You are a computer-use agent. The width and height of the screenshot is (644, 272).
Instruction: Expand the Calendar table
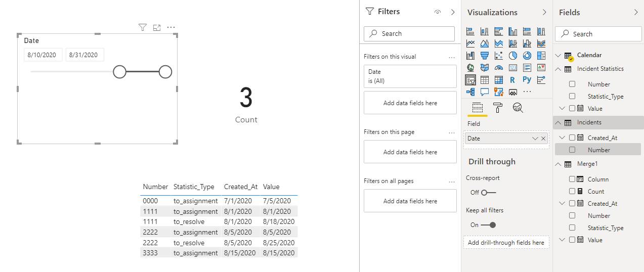coord(559,56)
